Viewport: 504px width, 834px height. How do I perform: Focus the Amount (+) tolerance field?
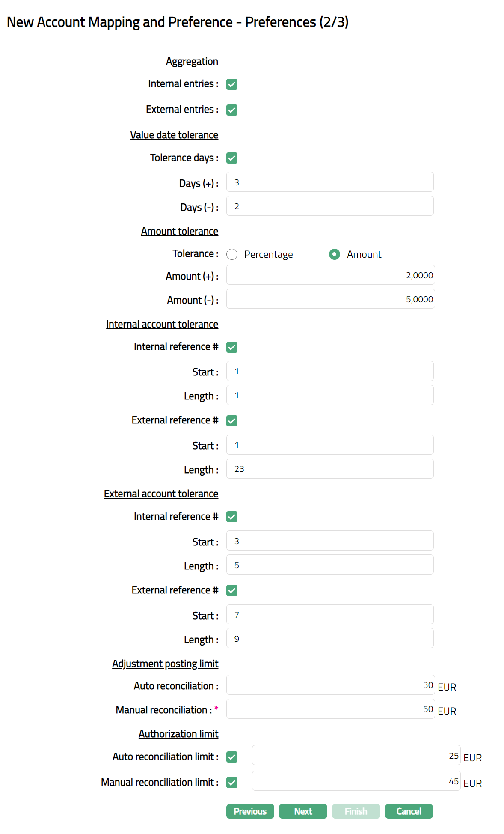tap(330, 275)
